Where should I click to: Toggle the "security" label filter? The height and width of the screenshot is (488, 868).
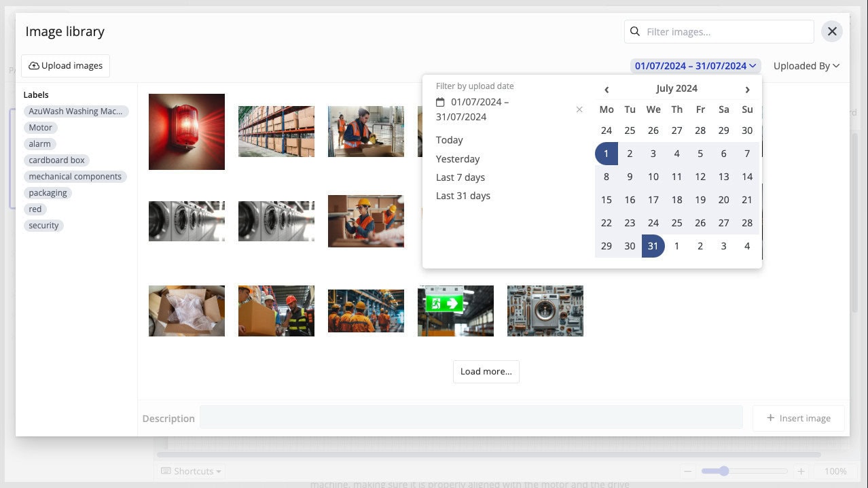[x=44, y=226]
